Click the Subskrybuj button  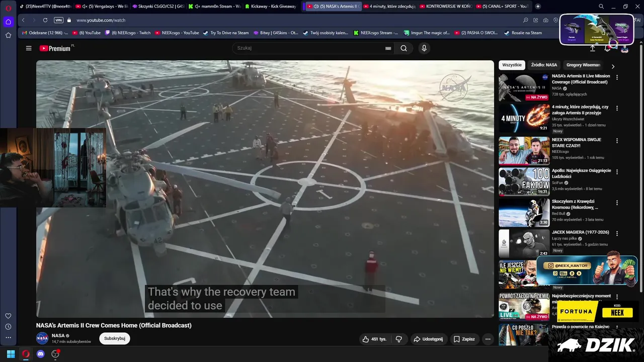[115, 338]
